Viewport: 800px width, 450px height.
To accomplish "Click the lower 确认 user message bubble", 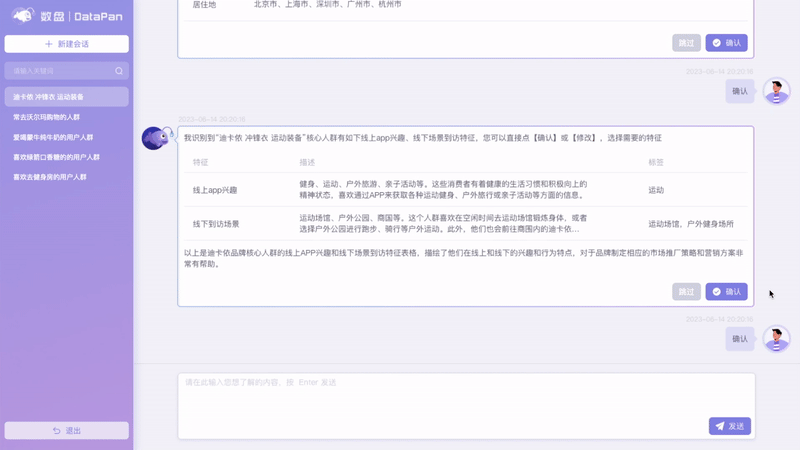I will 740,339.
